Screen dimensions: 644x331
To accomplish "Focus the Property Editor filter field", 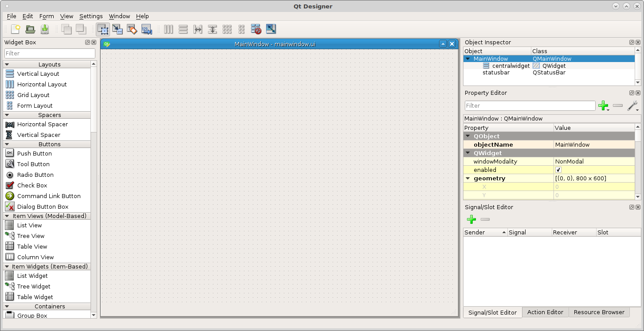I will (530, 105).
